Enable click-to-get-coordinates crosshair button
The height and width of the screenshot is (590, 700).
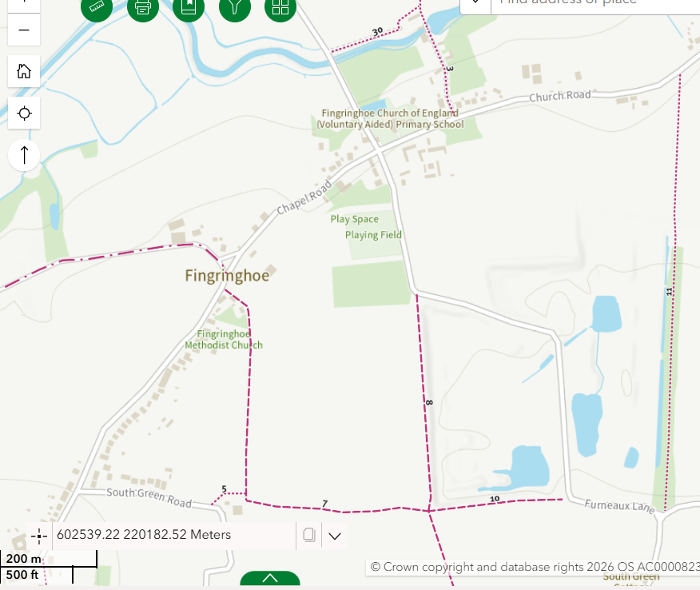coord(39,535)
